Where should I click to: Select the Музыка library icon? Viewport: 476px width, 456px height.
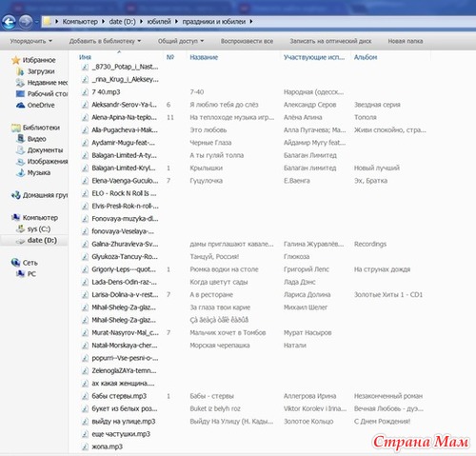click(21, 172)
